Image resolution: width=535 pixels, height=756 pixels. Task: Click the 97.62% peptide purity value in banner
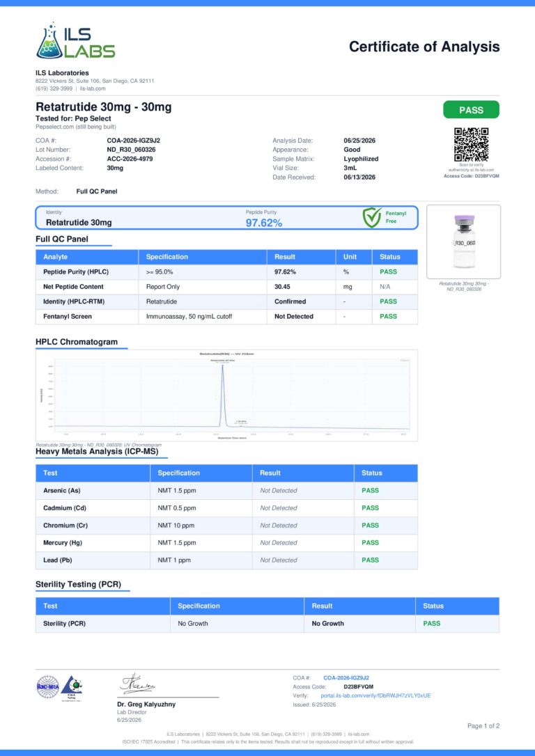(x=264, y=223)
